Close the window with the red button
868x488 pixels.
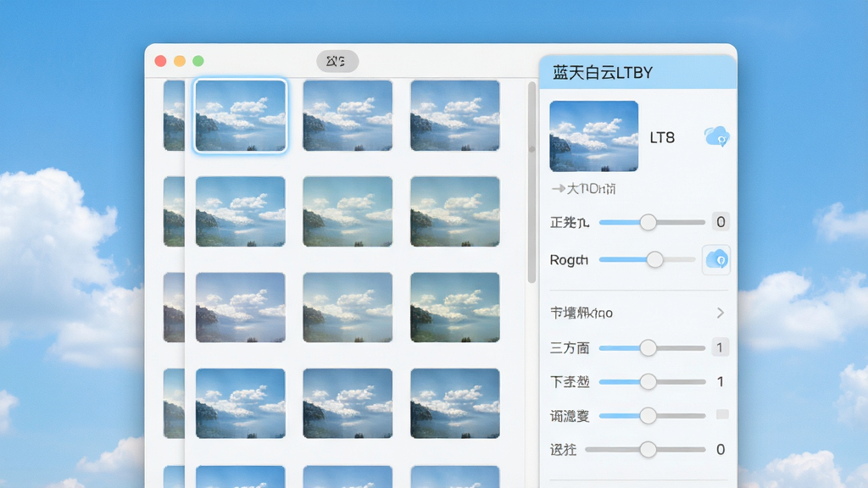(x=160, y=61)
